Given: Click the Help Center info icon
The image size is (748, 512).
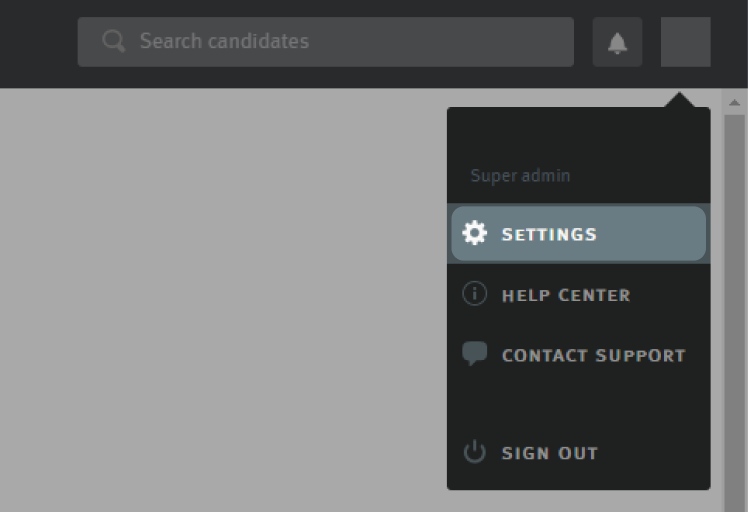Looking at the screenshot, I should [x=474, y=294].
